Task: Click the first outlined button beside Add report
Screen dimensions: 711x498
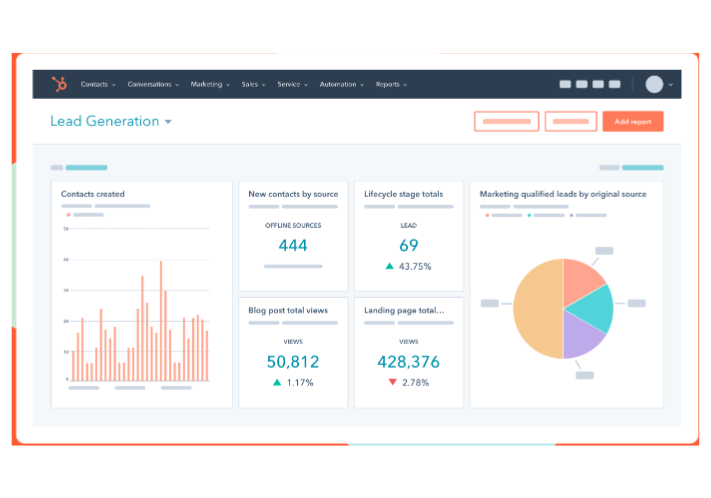Action: pos(506,121)
